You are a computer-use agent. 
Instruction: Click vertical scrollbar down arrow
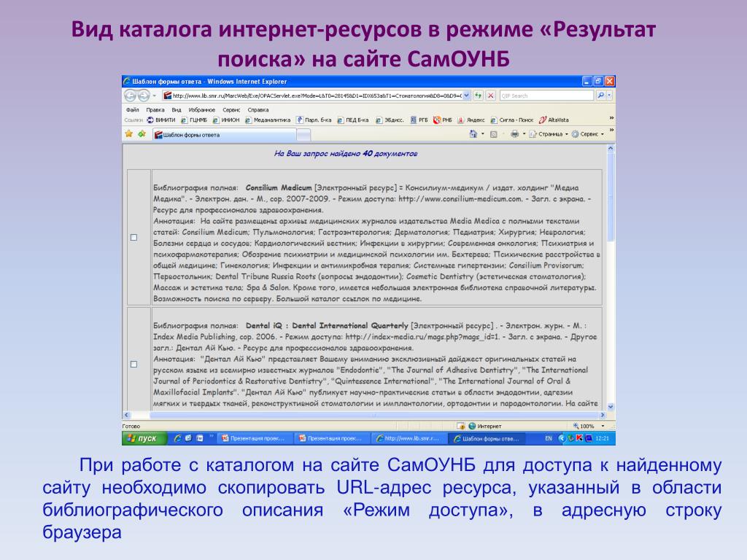coord(611,407)
